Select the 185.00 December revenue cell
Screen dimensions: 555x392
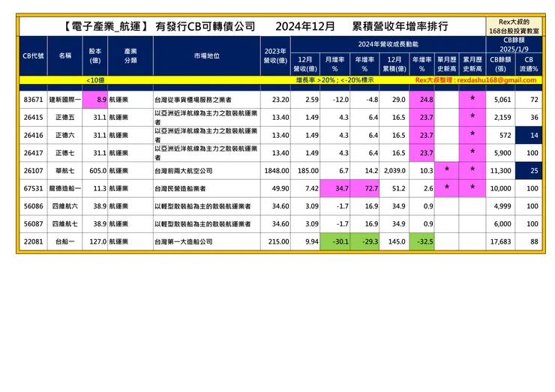305,171
